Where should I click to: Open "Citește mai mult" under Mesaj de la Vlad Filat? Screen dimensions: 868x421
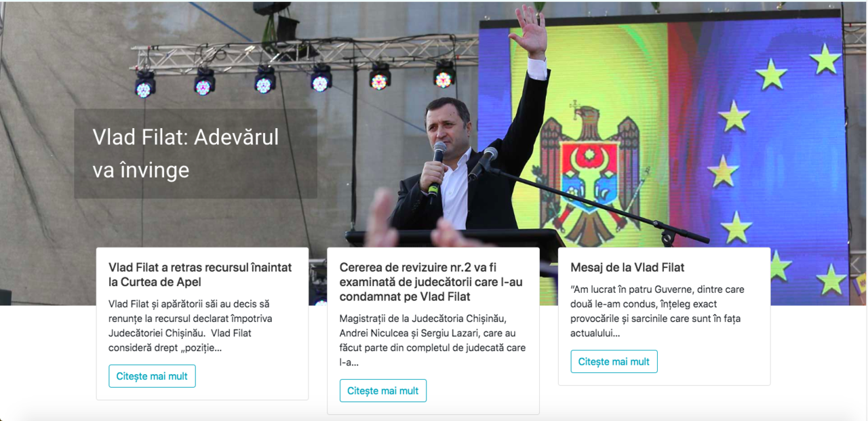pos(614,361)
